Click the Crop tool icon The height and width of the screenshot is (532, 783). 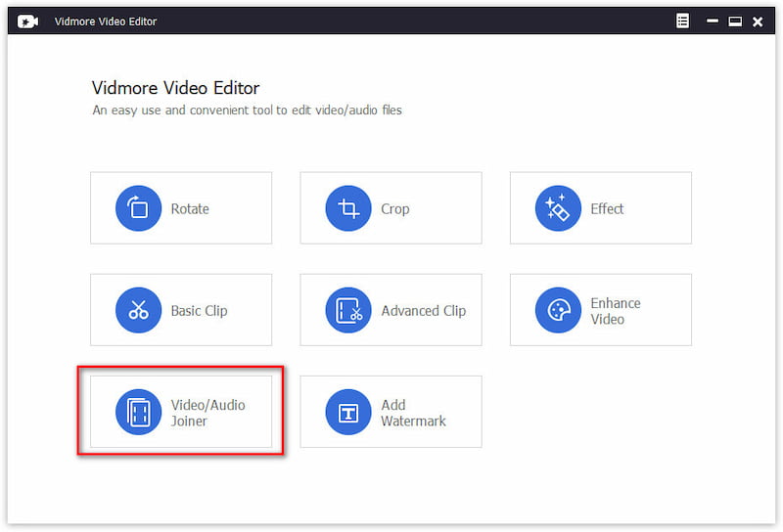click(348, 208)
